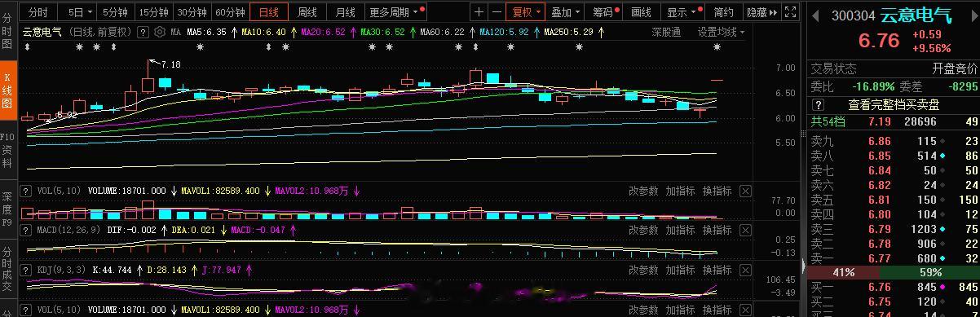This screenshot has width=980, height=317.
Task: Click the fullscreen expand icon at toolbar end
Action: point(791,12)
